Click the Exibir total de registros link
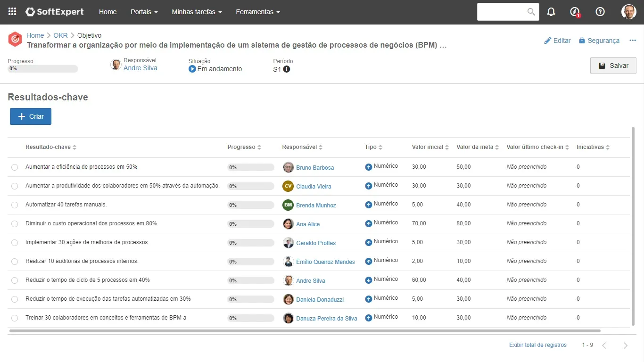This screenshot has width=644, height=362. 537,345
